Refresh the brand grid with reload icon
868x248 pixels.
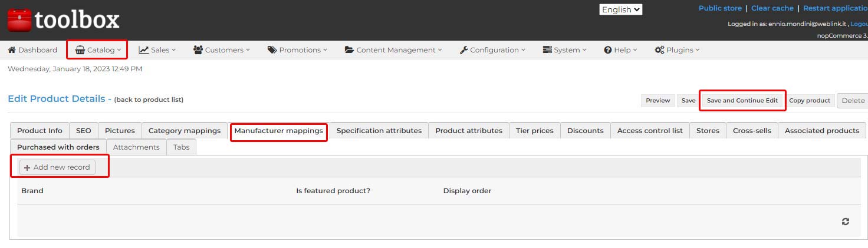click(846, 221)
